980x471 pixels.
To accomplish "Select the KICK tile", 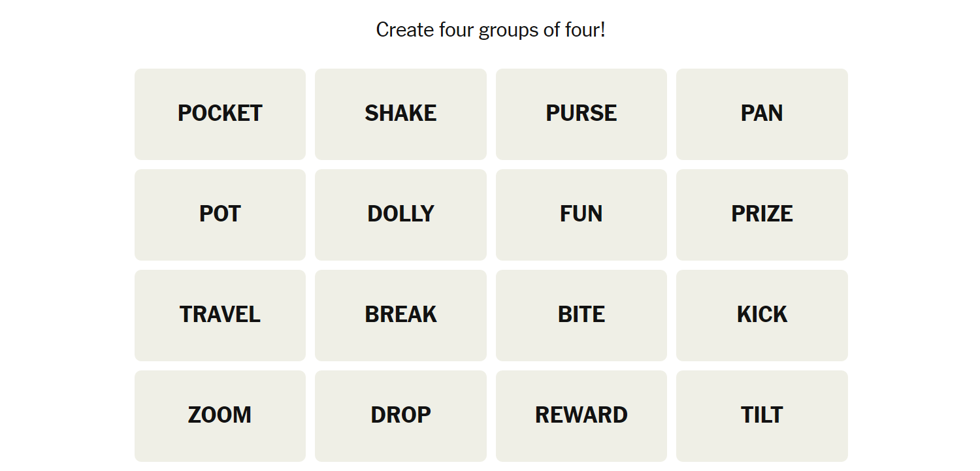I will (x=762, y=315).
